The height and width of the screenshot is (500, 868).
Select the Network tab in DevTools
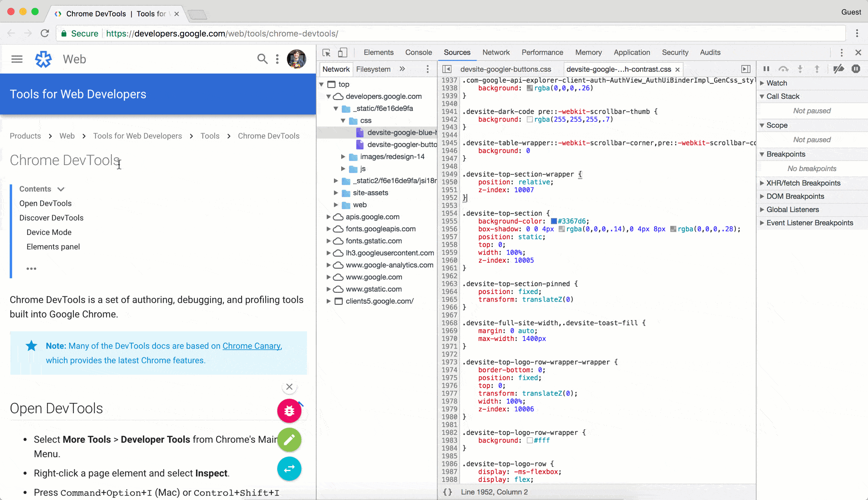pyautogui.click(x=496, y=53)
